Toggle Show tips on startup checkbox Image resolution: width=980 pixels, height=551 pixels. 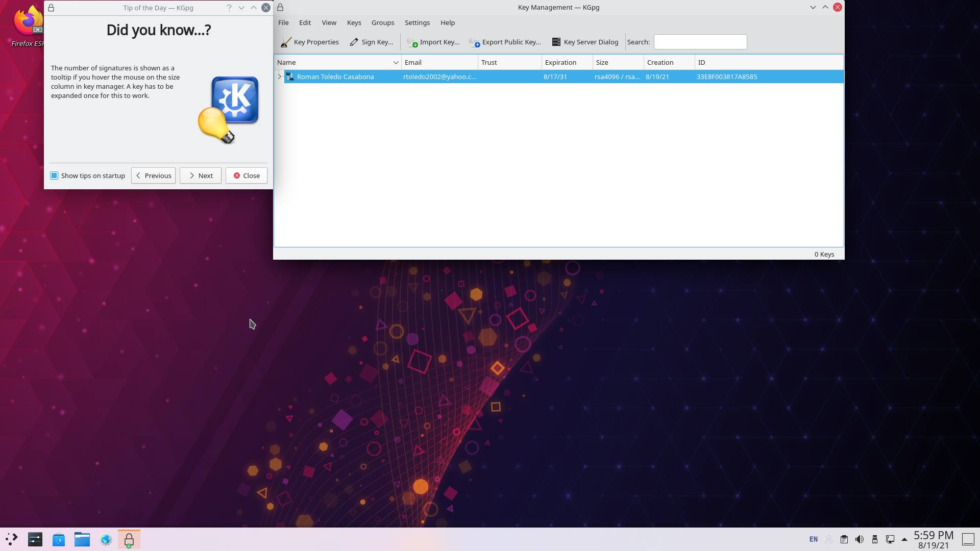(x=54, y=176)
